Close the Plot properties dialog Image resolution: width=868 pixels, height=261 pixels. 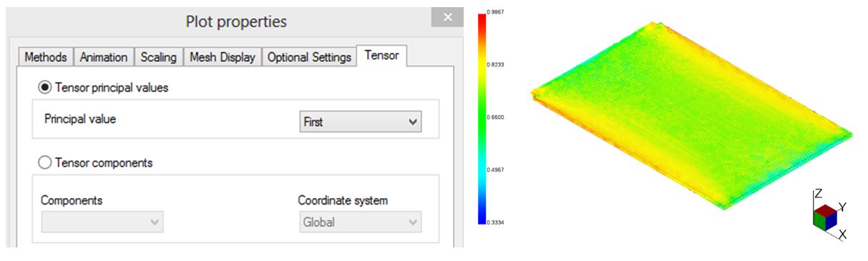[447, 18]
